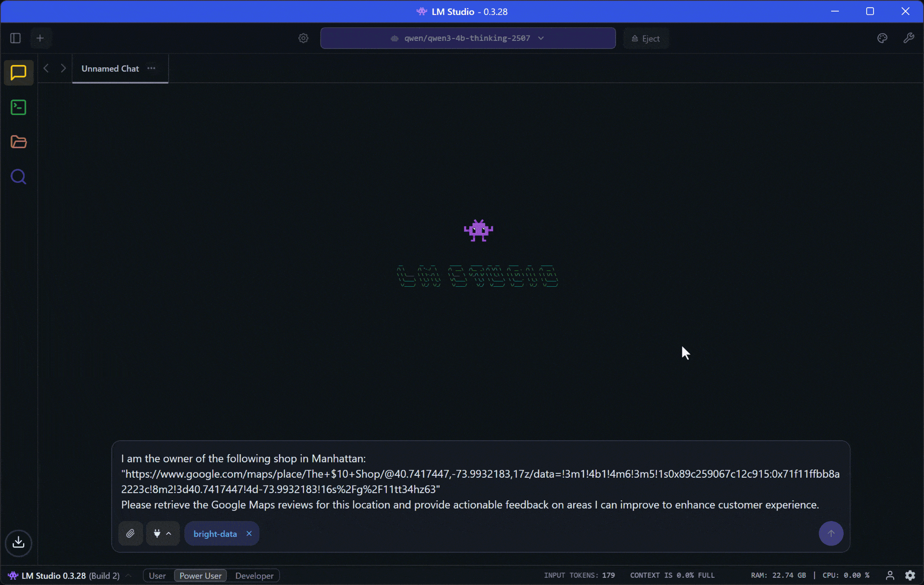Open the Chat view in sidebar

18,73
